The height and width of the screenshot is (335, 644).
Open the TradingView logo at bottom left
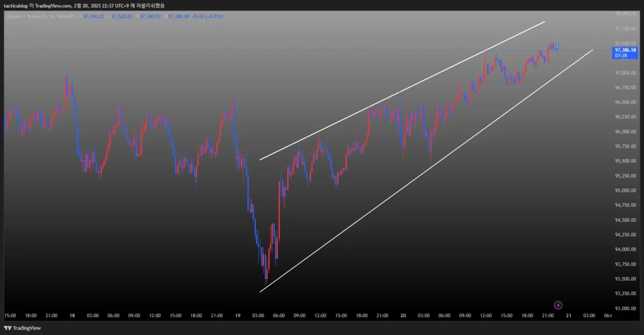tap(23, 328)
